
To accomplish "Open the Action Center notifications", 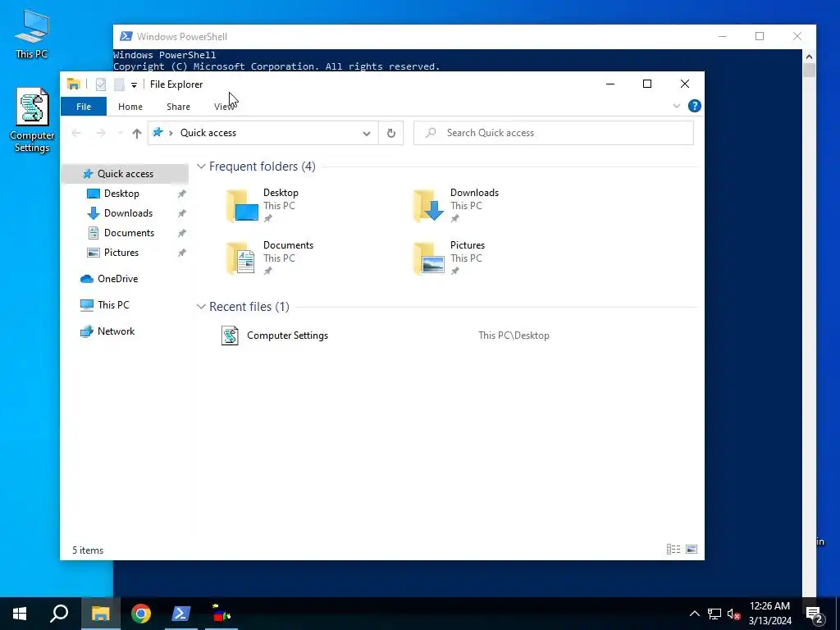I will pyautogui.click(x=815, y=614).
